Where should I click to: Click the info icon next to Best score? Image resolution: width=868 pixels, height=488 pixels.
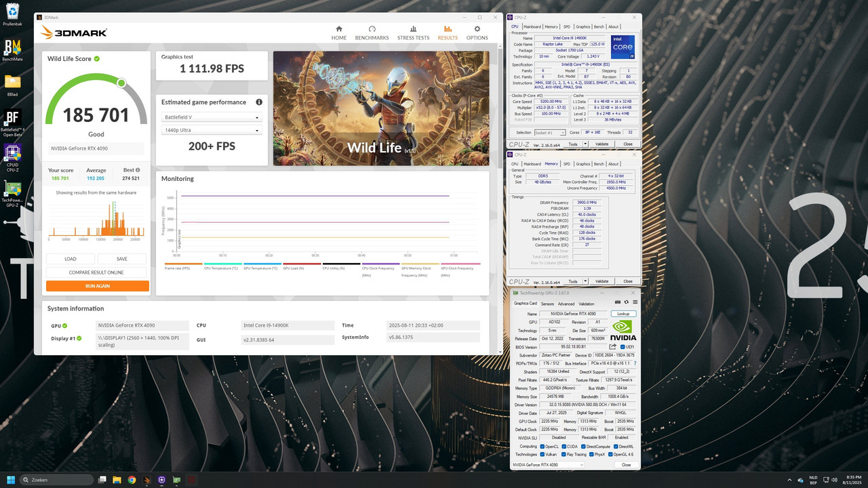(x=138, y=170)
